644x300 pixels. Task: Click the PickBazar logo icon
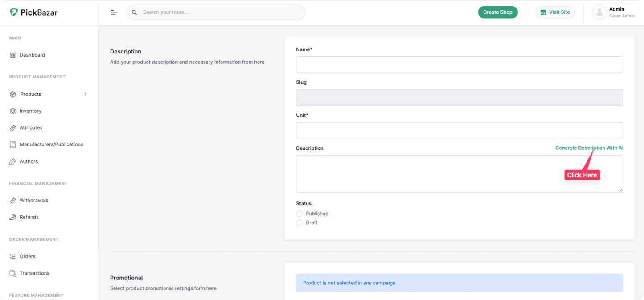click(x=14, y=12)
